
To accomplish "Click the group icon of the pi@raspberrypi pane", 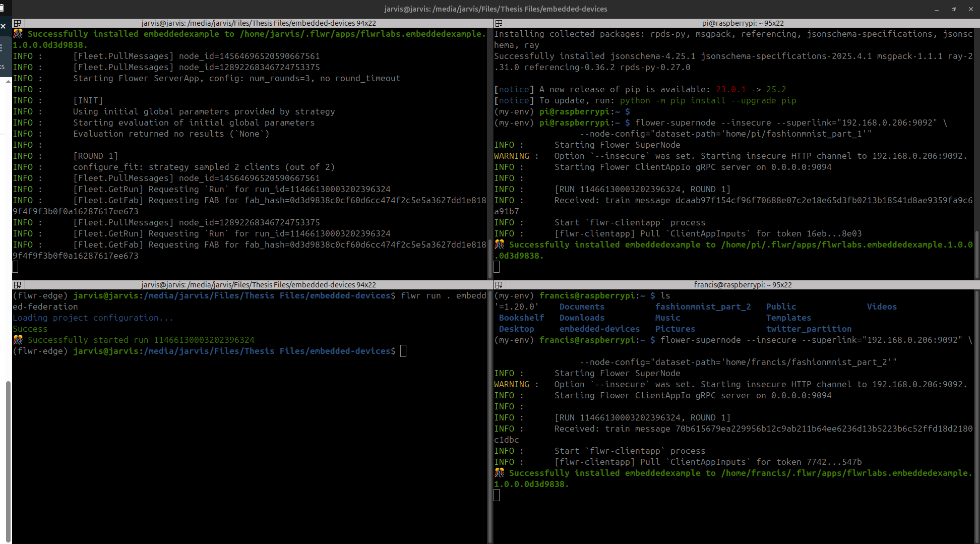I will 499,23.
